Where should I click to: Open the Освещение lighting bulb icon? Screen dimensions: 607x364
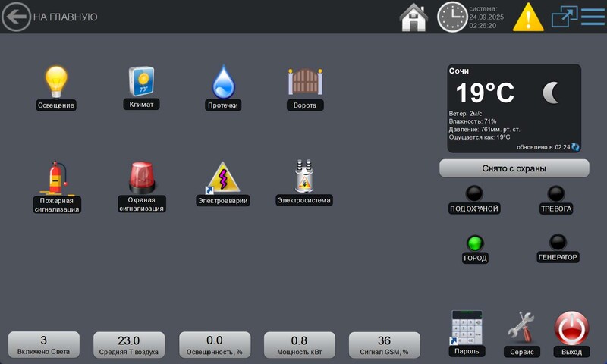[x=56, y=81]
